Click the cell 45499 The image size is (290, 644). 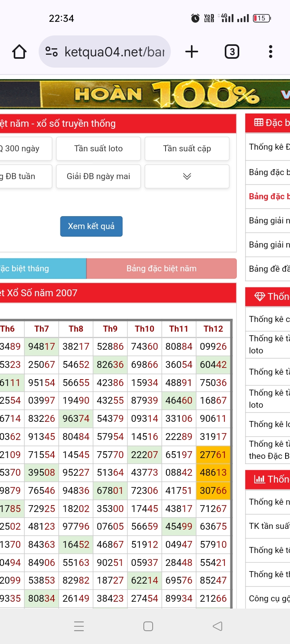coord(179,526)
